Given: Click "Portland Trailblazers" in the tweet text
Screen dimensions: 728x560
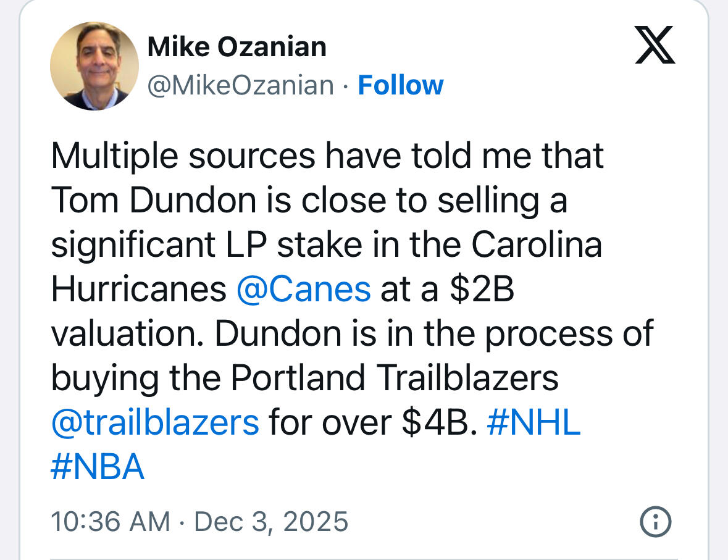Looking at the screenshot, I should (x=395, y=378).
